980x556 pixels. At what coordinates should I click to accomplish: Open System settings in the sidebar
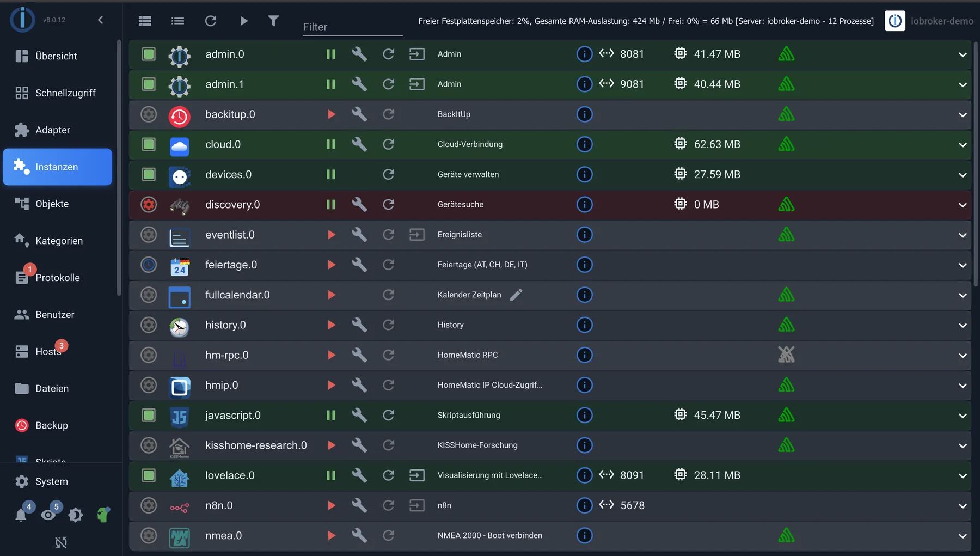click(57, 481)
